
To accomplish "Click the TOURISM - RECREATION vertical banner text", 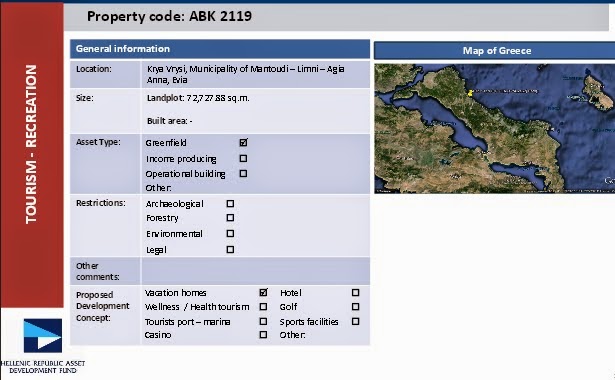I will click(x=31, y=144).
